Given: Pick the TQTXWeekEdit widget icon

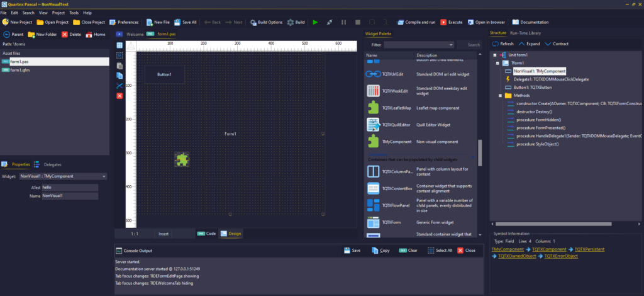Looking at the screenshot, I should coord(374,91).
